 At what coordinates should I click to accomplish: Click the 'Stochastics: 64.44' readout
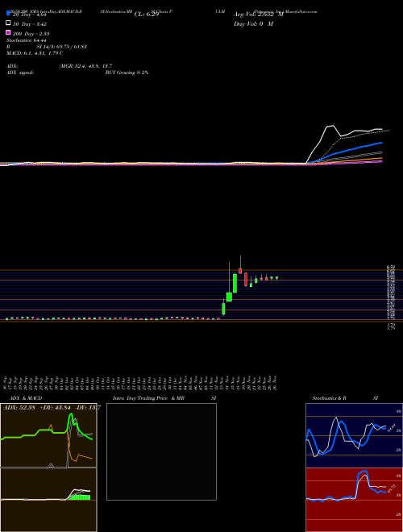coord(27,40)
